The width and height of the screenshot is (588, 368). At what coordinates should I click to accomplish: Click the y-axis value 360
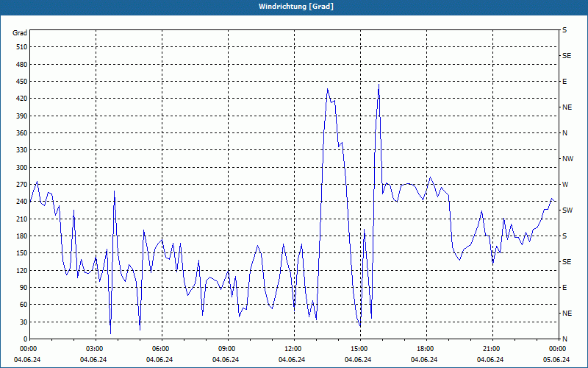point(22,133)
